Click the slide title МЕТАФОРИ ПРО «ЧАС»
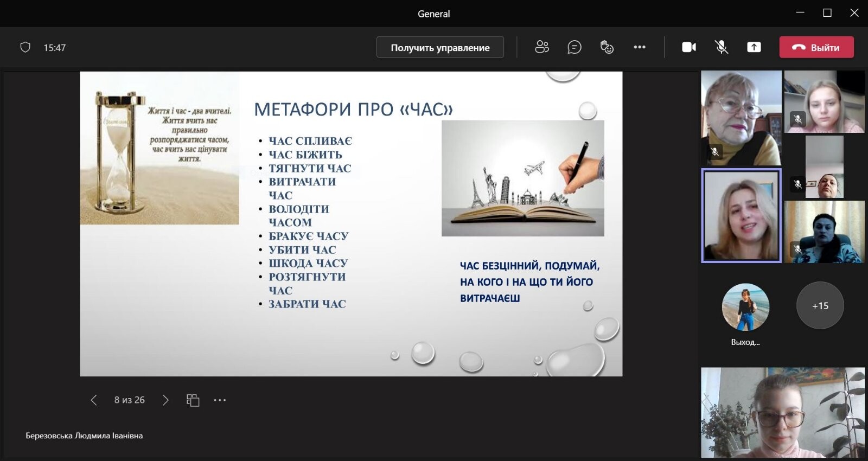Viewport: 868px width, 461px height. (354, 110)
